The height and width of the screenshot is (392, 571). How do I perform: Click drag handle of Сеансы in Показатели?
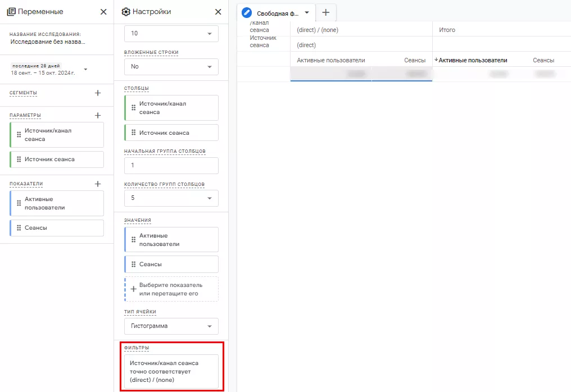(x=19, y=228)
